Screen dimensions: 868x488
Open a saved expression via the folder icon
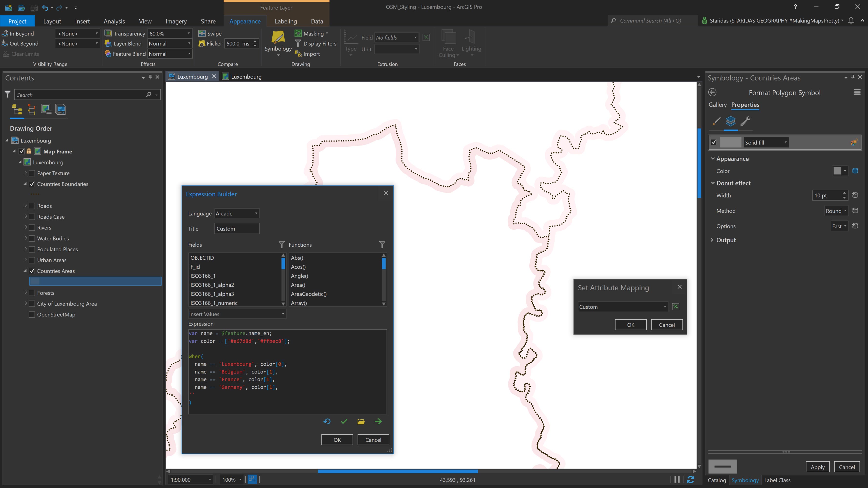361,421
